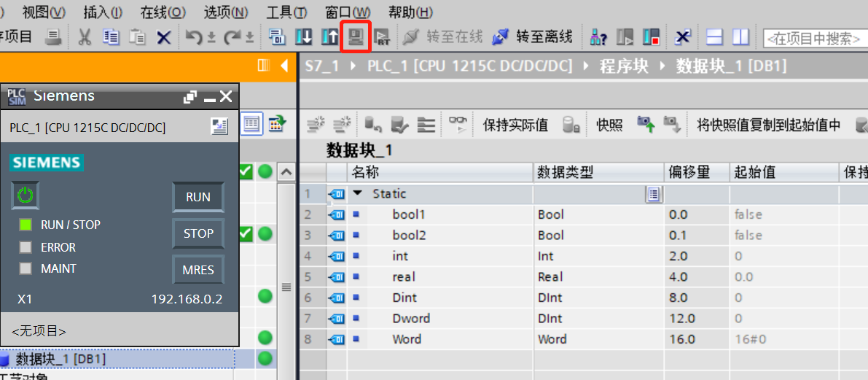This screenshot has width=868, height=380.
Task: Toggle Expanded mode icon in DB toolbar
Action: [425, 125]
